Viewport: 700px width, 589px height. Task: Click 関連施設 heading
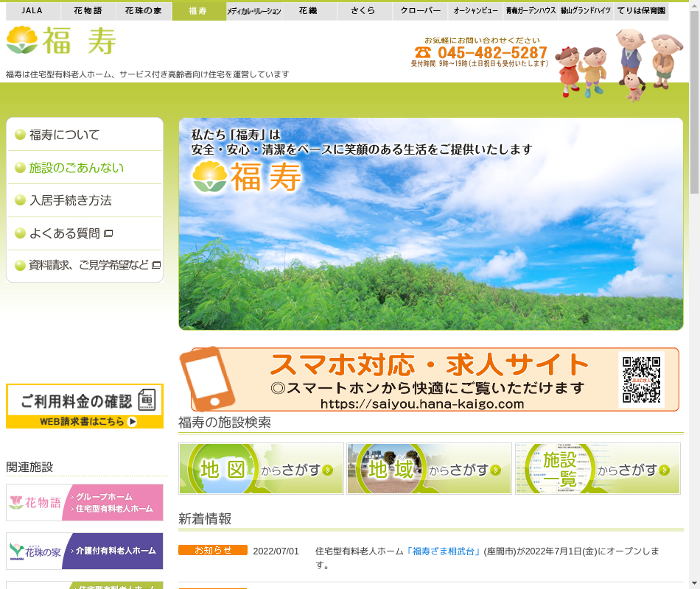coord(29,468)
